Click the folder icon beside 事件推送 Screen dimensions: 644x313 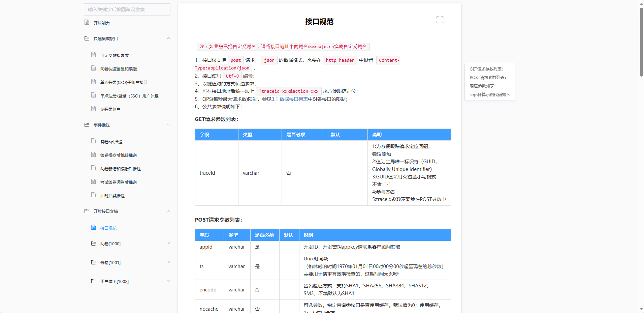click(87, 124)
